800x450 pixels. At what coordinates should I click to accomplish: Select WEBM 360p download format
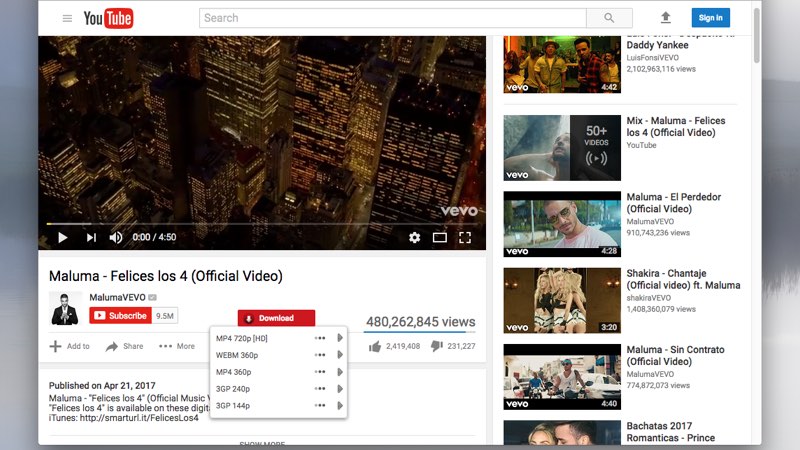[x=237, y=355]
